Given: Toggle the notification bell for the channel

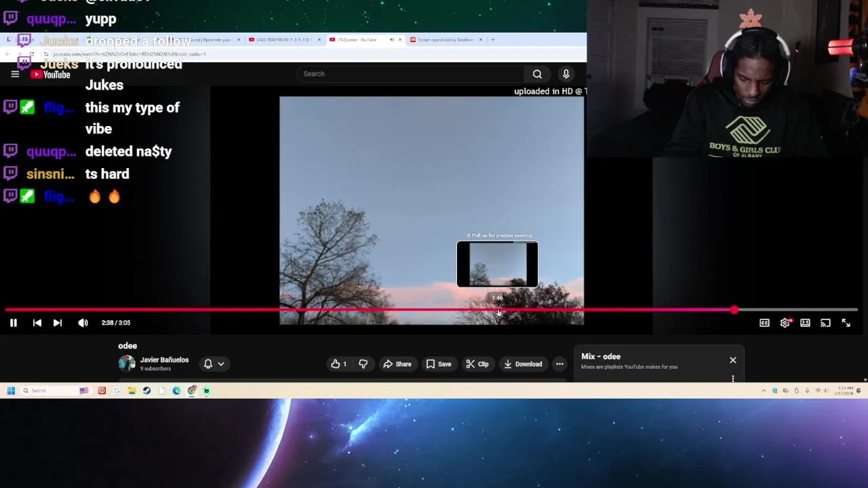Looking at the screenshot, I should pyautogui.click(x=208, y=364).
